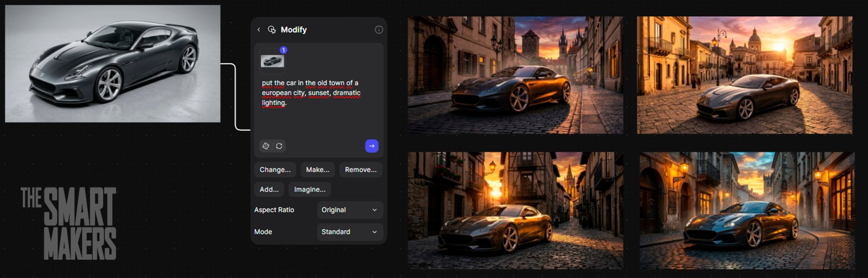This screenshot has height=278, width=868.
Task: Choose the Change... prompt preset
Action: click(x=275, y=170)
